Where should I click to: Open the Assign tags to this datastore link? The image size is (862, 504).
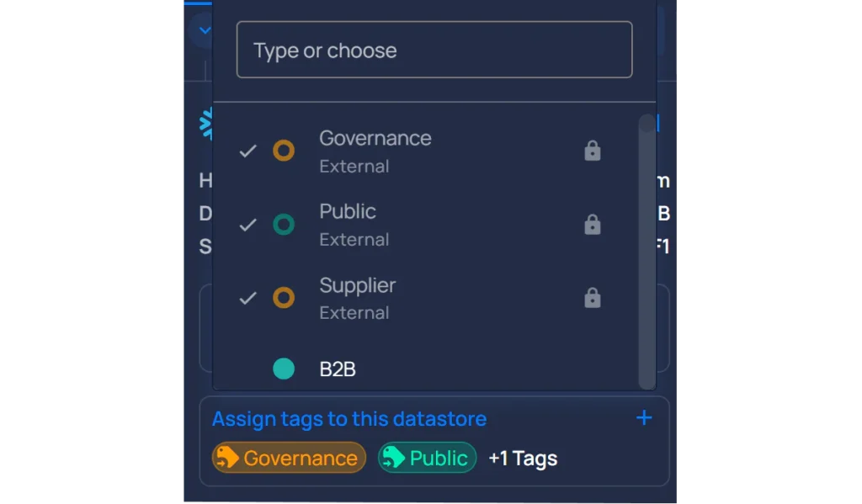tap(349, 419)
